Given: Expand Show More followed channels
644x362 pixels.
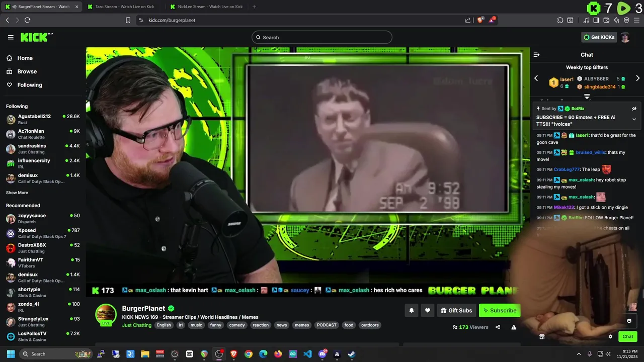Looking at the screenshot, I should 17,193.
